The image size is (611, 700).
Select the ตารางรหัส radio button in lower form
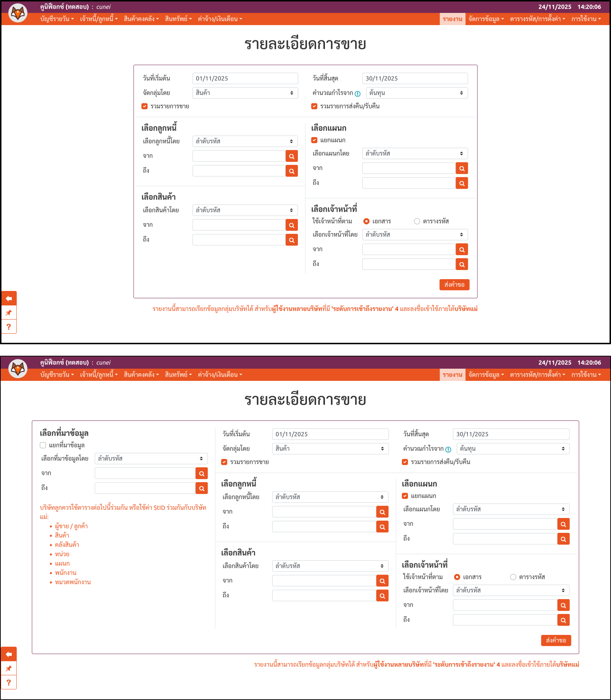tap(513, 577)
